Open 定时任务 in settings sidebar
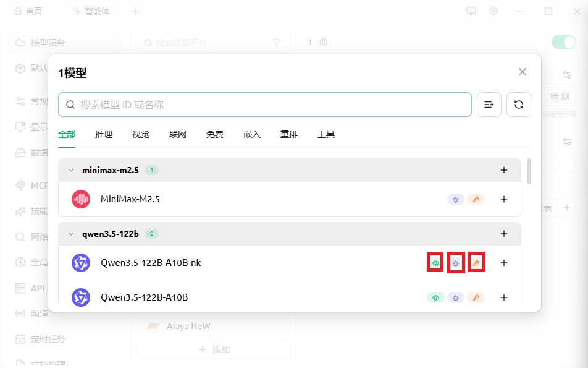 click(41, 339)
